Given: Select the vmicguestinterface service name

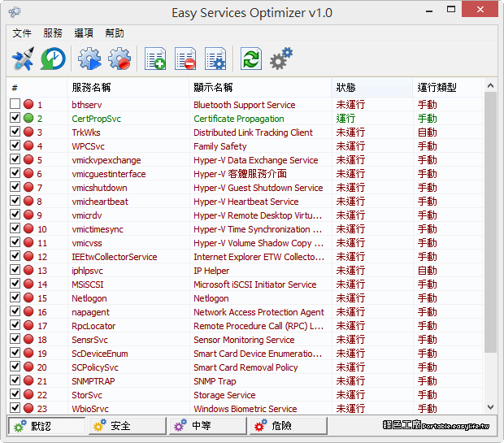Looking at the screenshot, I should pos(109,174).
